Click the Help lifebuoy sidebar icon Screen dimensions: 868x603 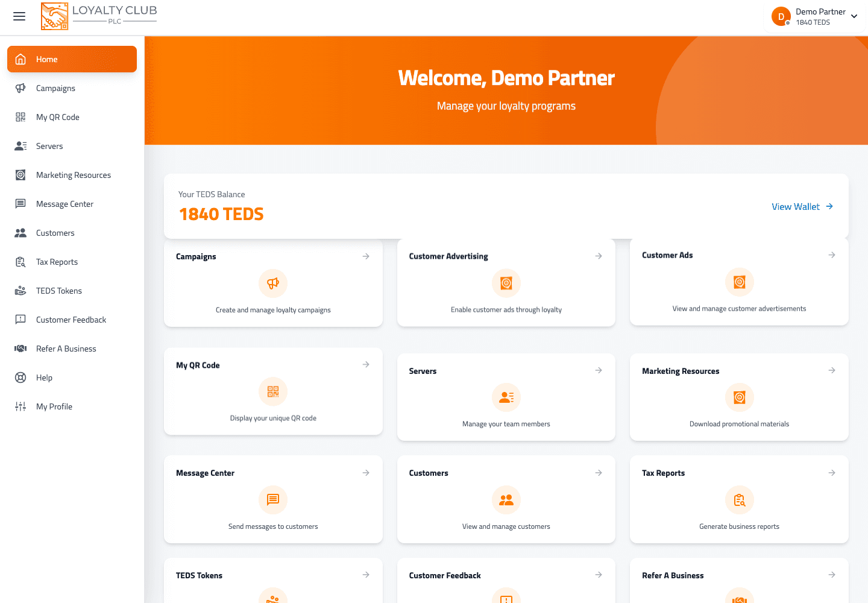(x=20, y=377)
